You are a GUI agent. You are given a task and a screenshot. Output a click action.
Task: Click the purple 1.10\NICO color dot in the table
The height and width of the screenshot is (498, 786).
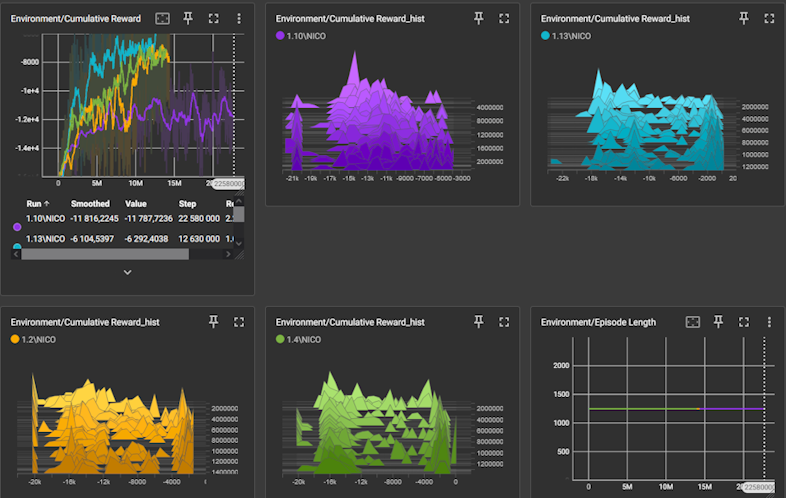[16, 227]
